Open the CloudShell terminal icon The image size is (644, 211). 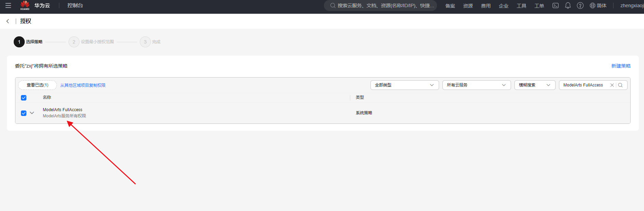(556, 5)
